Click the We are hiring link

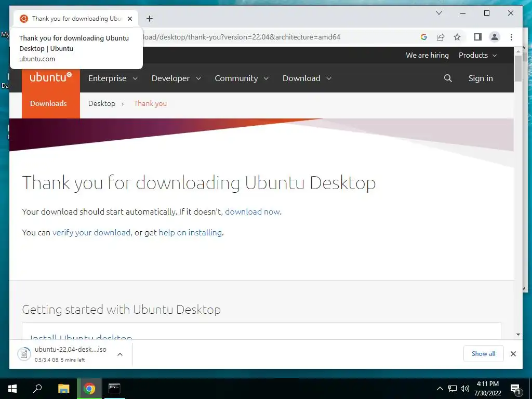tap(427, 55)
